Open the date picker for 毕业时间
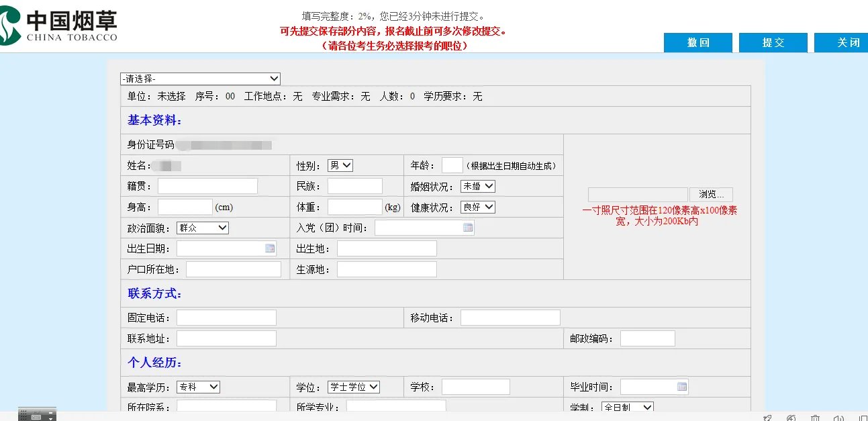868x421 pixels. [683, 386]
